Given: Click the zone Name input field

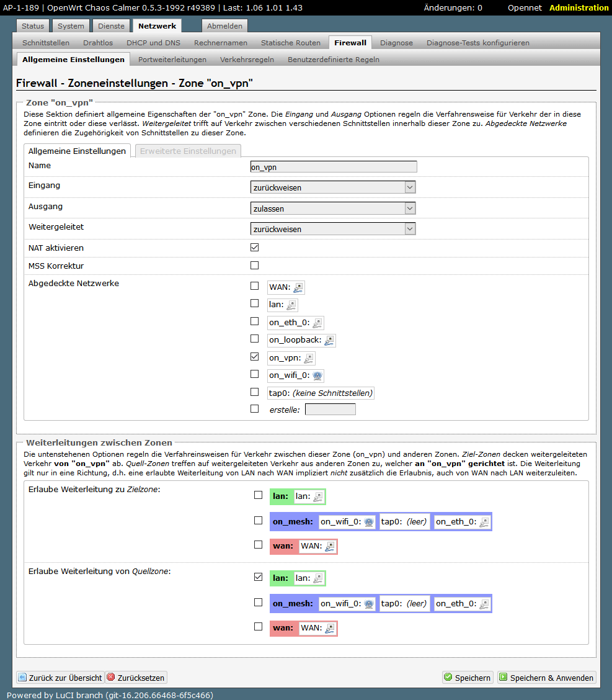Looking at the screenshot, I should 333,166.
